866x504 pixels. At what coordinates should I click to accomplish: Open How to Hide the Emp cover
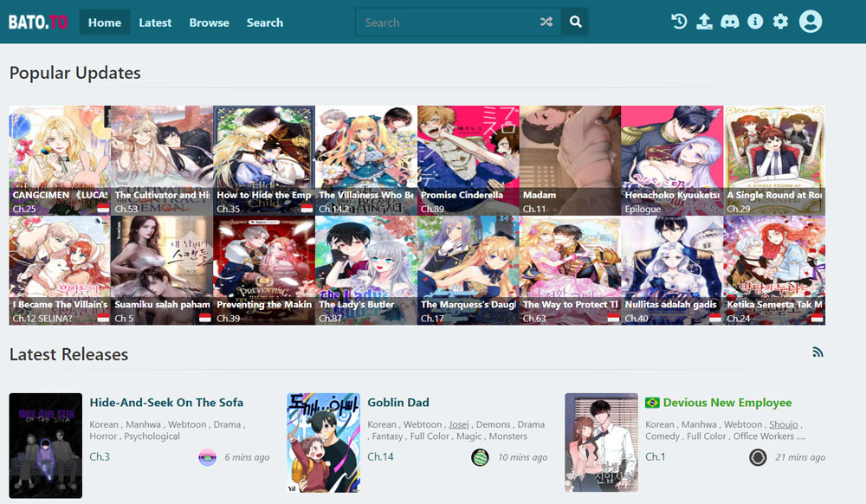click(x=264, y=160)
